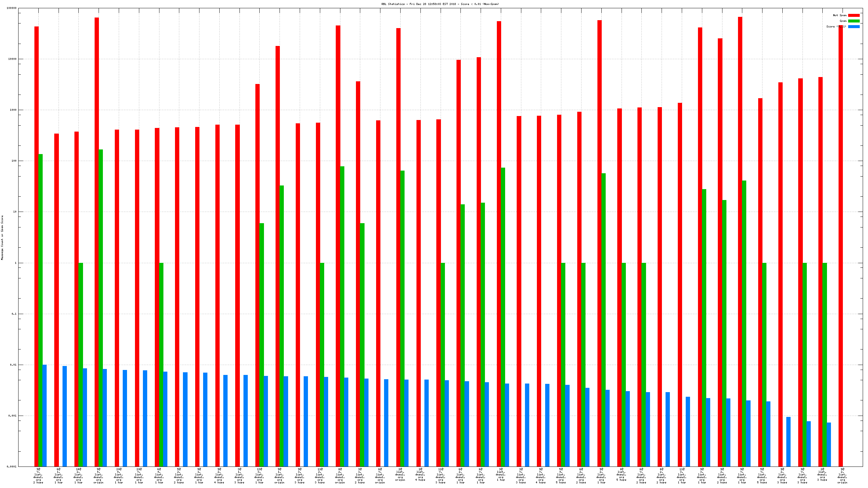Screen dimensions: 868x488
Task: Click the y-axis tick label '1'
Action: pyautogui.click(x=15, y=263)
